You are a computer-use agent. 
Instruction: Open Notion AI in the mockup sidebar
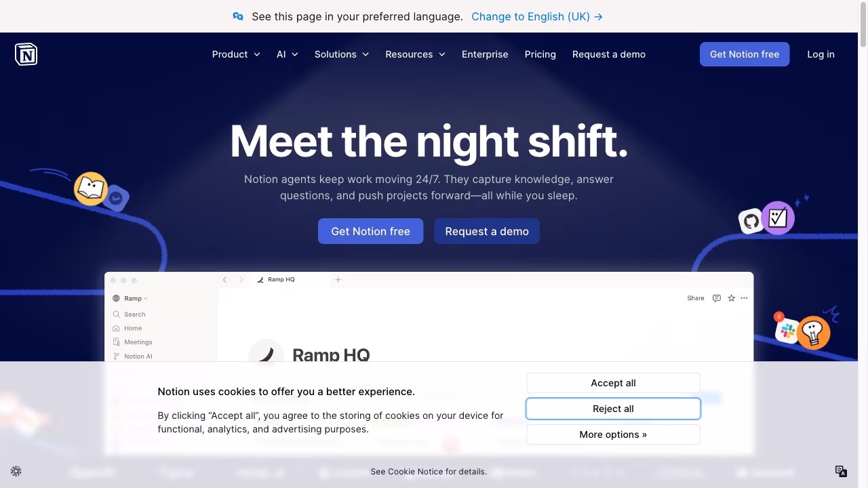[x=132, y=357]
